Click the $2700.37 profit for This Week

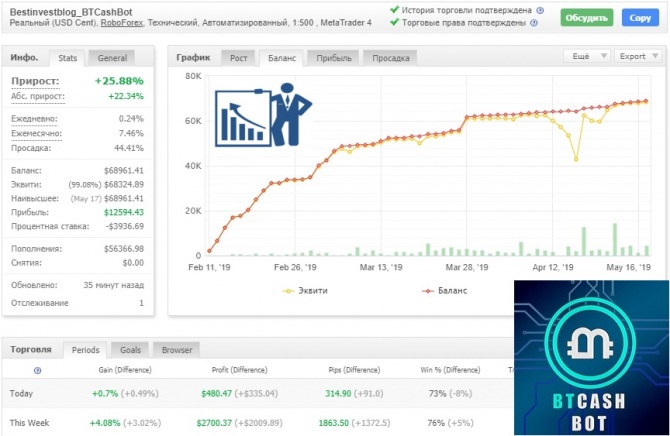pos(214,423)
